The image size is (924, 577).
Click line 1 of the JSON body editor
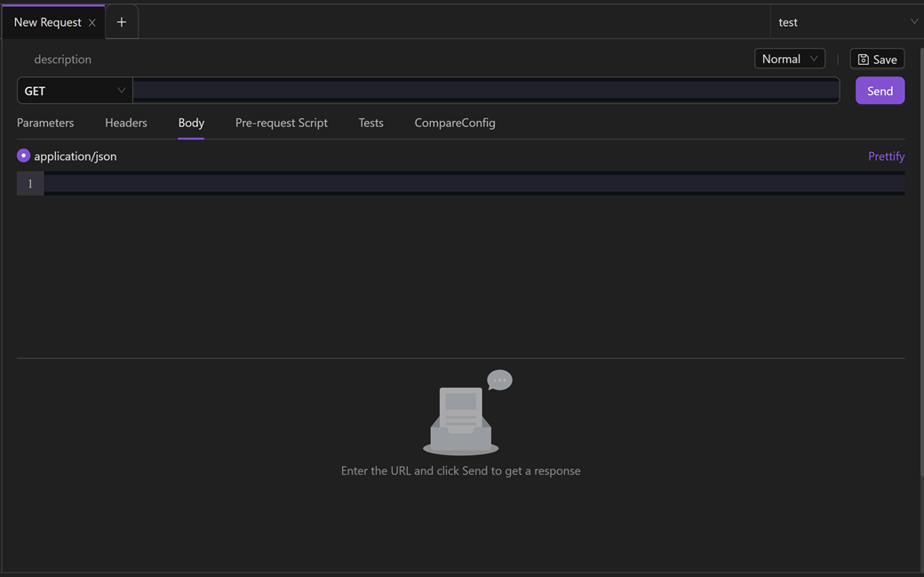click(474, 183)
